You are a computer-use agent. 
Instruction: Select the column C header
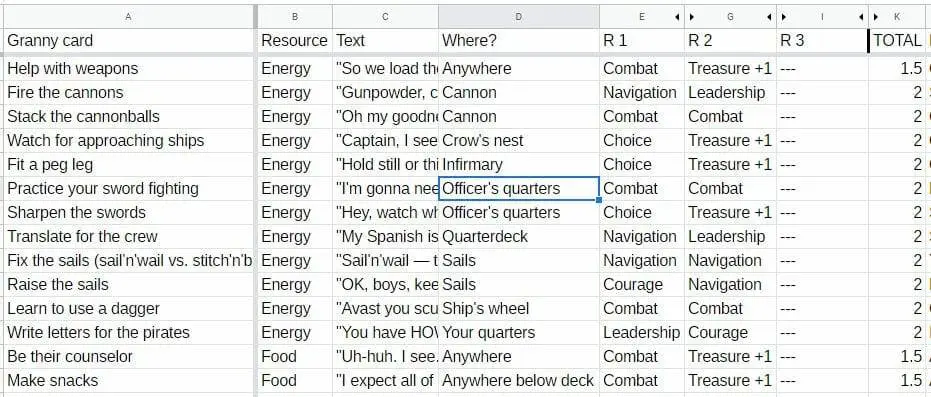tap(385, 17)
